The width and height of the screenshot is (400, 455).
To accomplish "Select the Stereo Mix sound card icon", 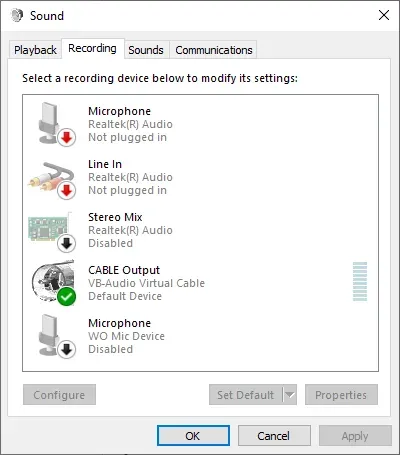I will point(52,230).
